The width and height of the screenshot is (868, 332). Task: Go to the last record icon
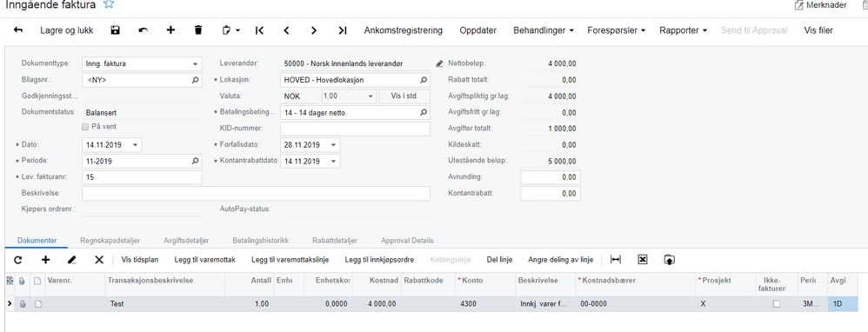342,30
